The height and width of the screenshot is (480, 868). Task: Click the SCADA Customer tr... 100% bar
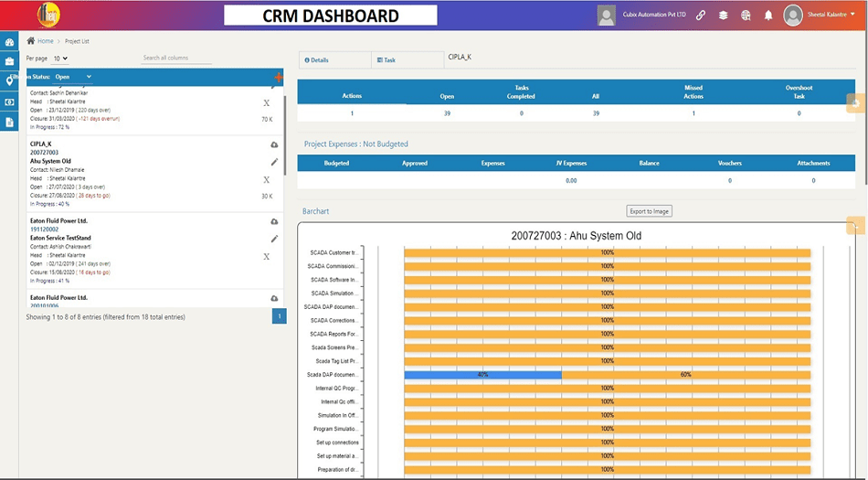pos(608,252)
